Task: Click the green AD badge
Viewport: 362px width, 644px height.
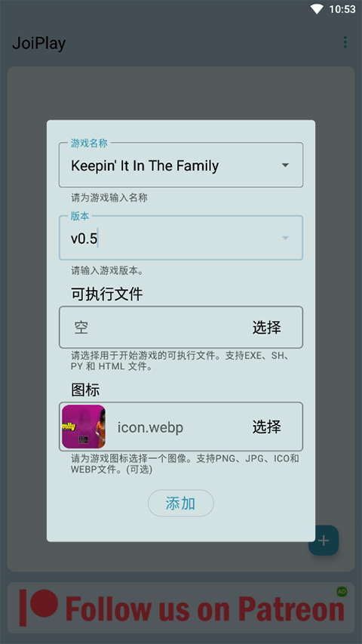Action: [342, 591]
